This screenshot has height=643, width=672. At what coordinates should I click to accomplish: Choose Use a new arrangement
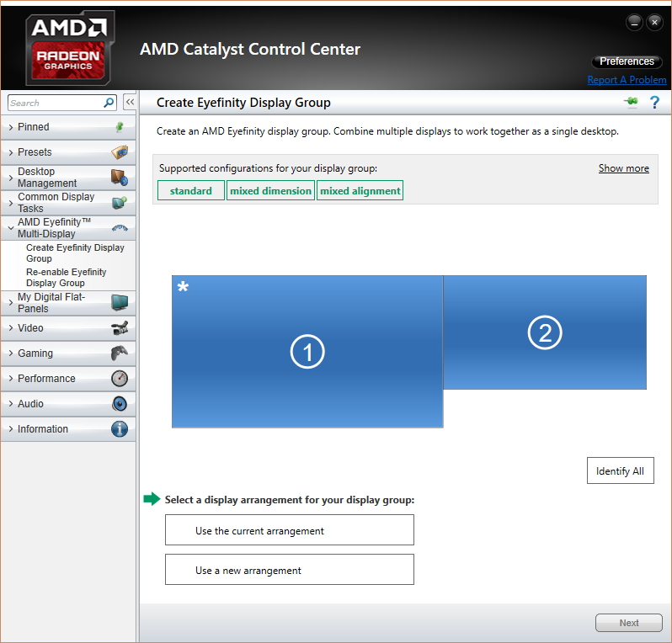[x=290, y=570]
